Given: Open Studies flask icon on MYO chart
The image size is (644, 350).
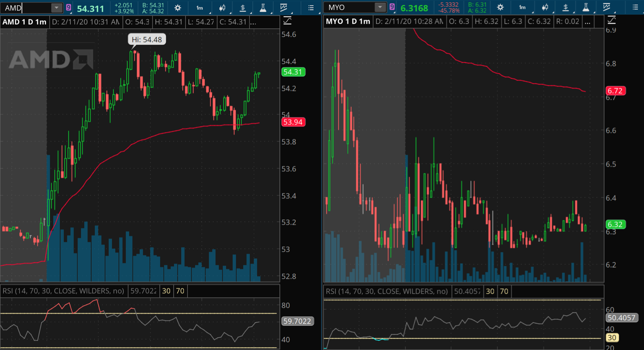Looking at the screenshot, I should click(586, 7).
